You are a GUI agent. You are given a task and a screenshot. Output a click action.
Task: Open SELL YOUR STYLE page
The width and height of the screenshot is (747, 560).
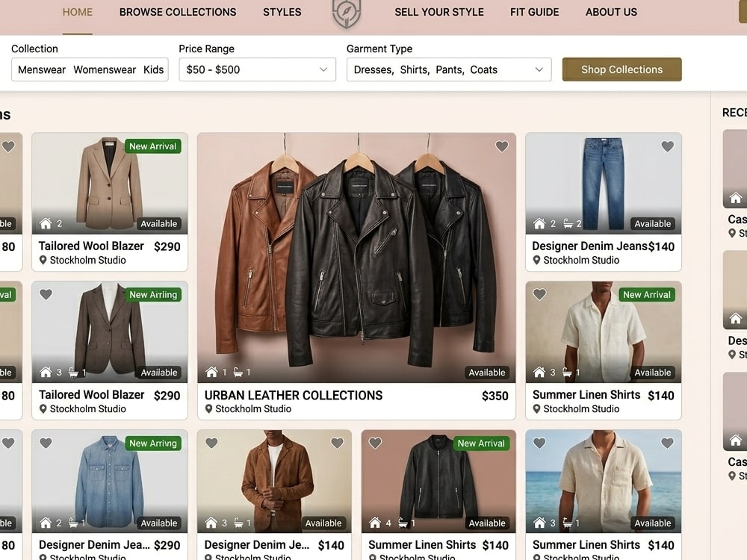tap(439, 13)
